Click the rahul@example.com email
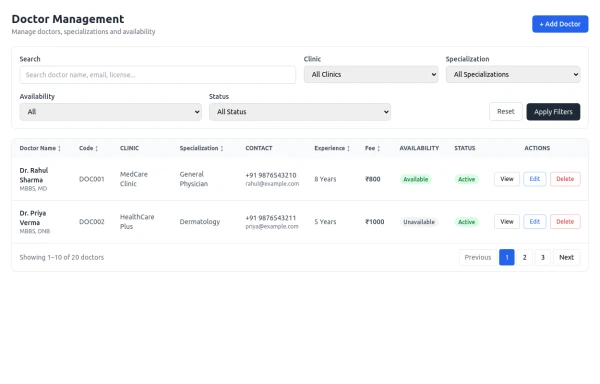The width and height of the screenshot is (600, 384). [x=272, y=184]
